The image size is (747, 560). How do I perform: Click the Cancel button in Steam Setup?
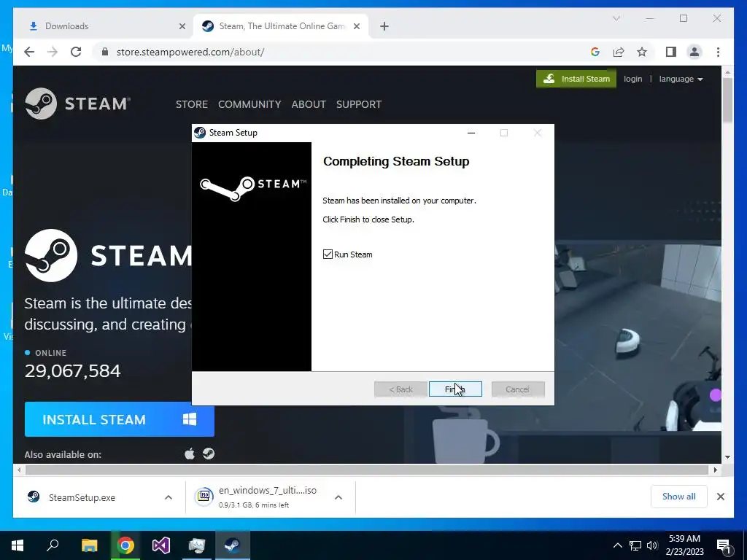point(518,389)
